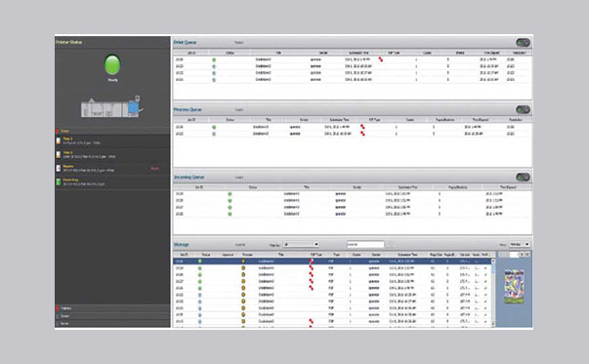Click the Tray 1 paper level icon
The image size is (589, 364).
click(x=59, y=141)
